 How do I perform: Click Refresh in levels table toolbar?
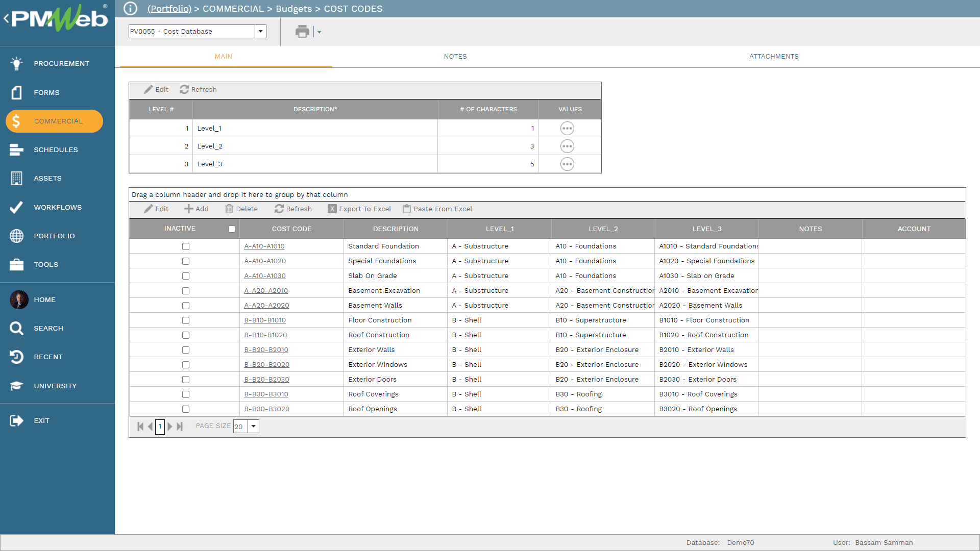click(x=198, y=89)
